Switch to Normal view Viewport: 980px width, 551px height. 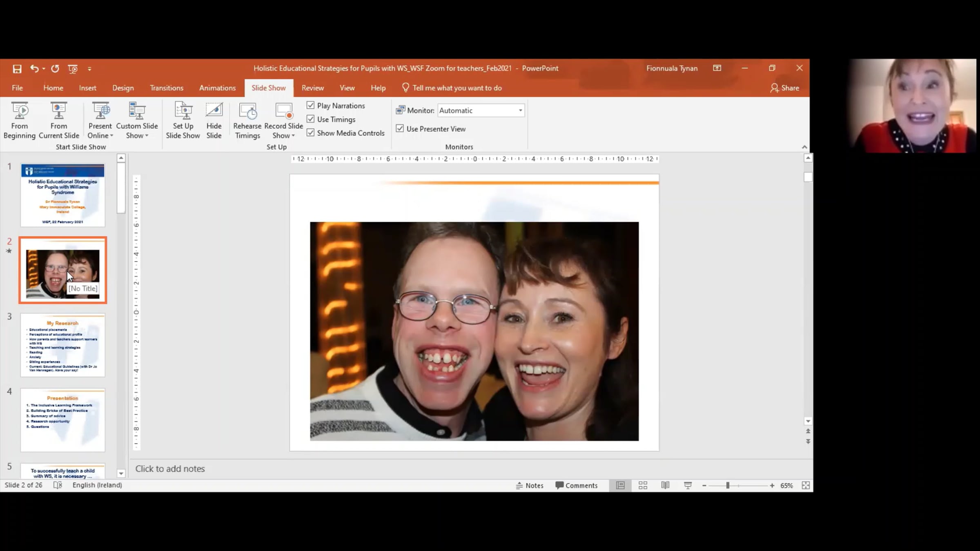click(x=620, y=485)
